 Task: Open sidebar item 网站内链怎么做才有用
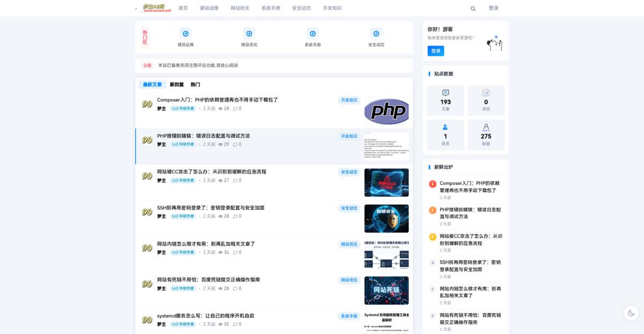pyautogui.click(x=470, y=292)
